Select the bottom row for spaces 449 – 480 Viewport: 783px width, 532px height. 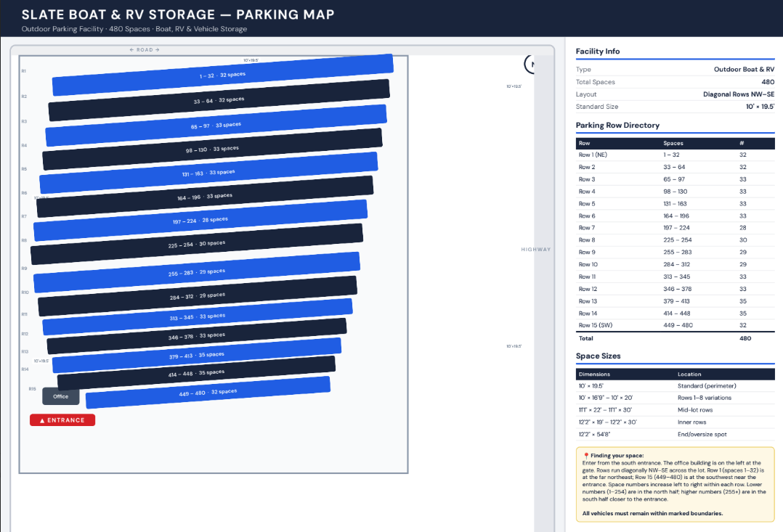click(x=208, y=393)
